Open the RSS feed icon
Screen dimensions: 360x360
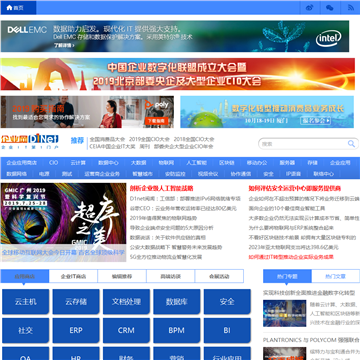351,8
